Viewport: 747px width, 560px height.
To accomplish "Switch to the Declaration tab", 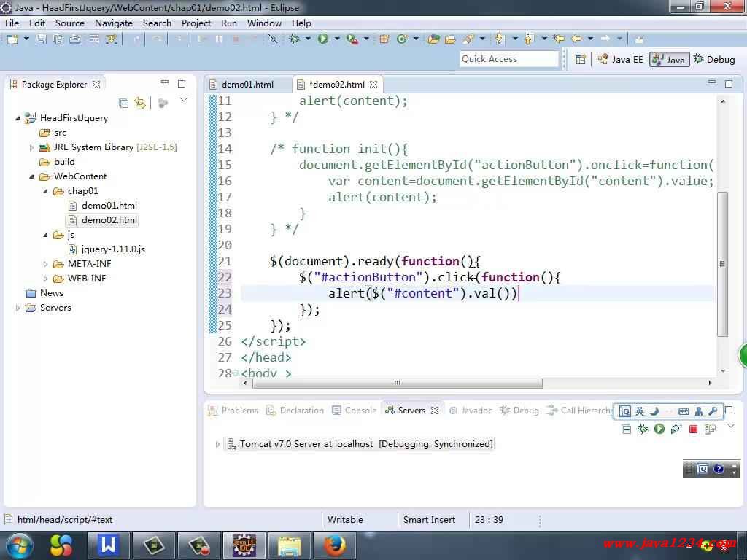I will pos(295,411).
